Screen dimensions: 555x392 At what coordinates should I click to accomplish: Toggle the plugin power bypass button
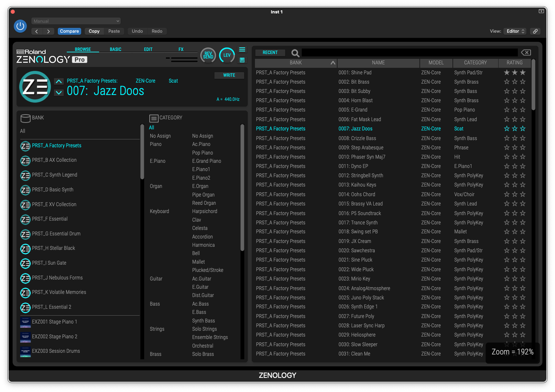20,26
